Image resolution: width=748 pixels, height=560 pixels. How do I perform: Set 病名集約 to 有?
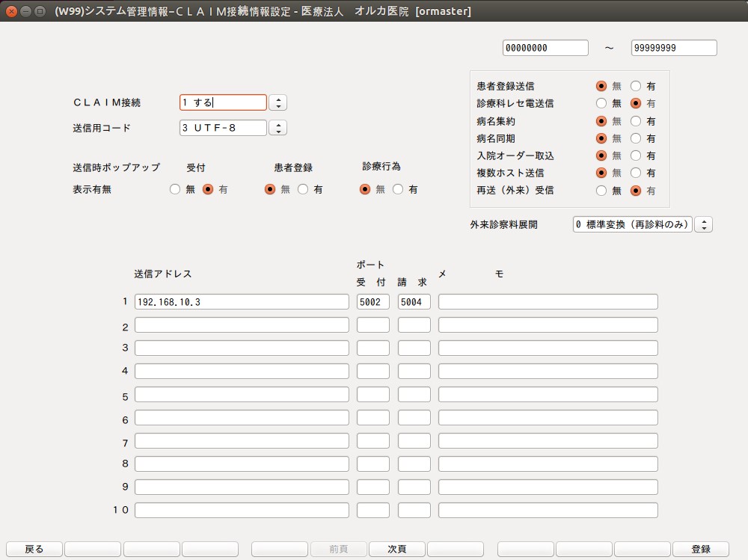(635, 121)
